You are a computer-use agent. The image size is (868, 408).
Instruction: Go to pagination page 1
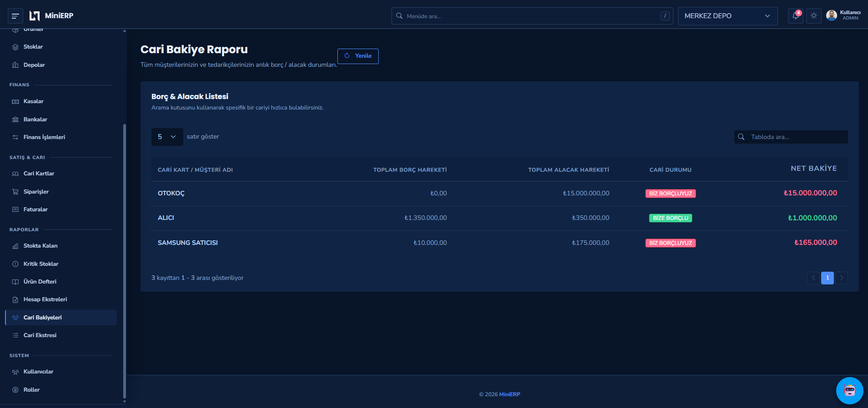[x=828, y=278]
